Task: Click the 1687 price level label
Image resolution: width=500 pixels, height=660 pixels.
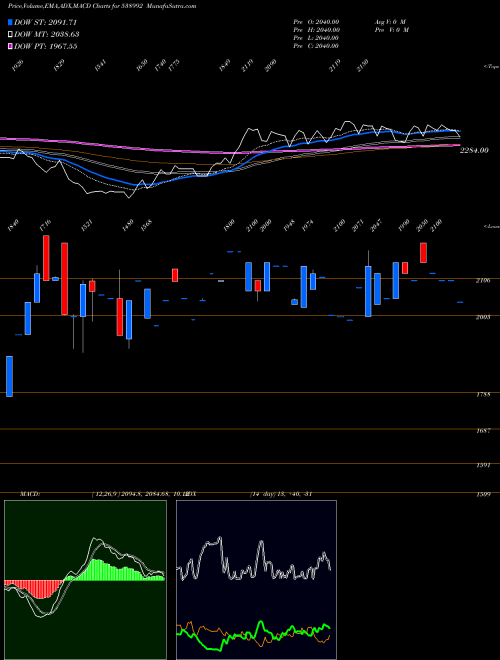Action: [x=483, y=431]
